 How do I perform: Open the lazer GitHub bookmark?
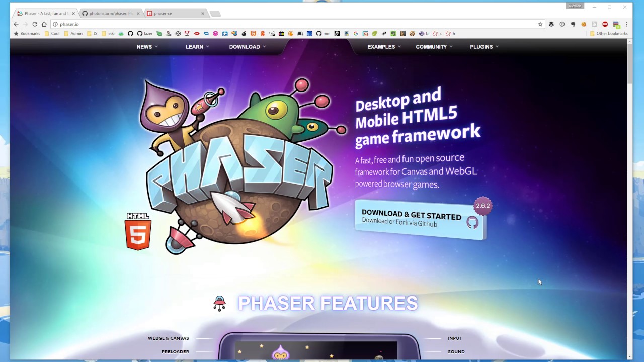144,34
